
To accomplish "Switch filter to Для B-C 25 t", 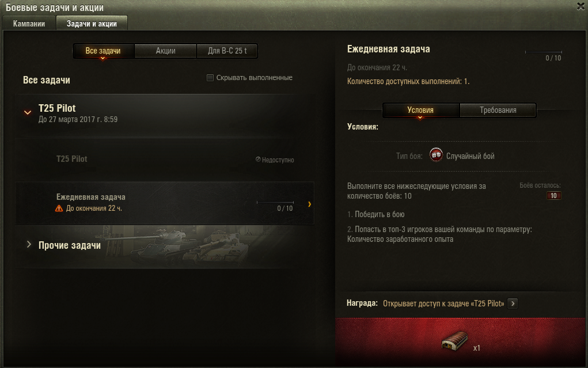I will (227, 51).
